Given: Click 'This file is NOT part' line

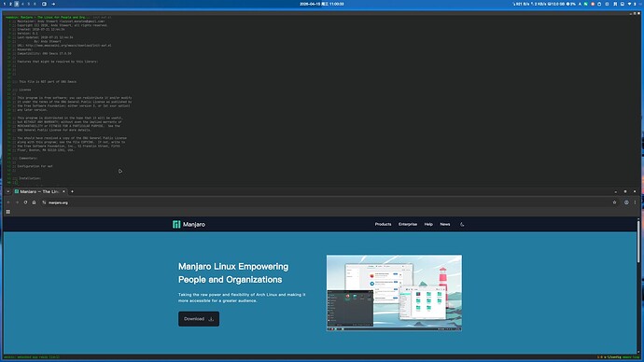Looking at the screenshot, I should 48,82.
